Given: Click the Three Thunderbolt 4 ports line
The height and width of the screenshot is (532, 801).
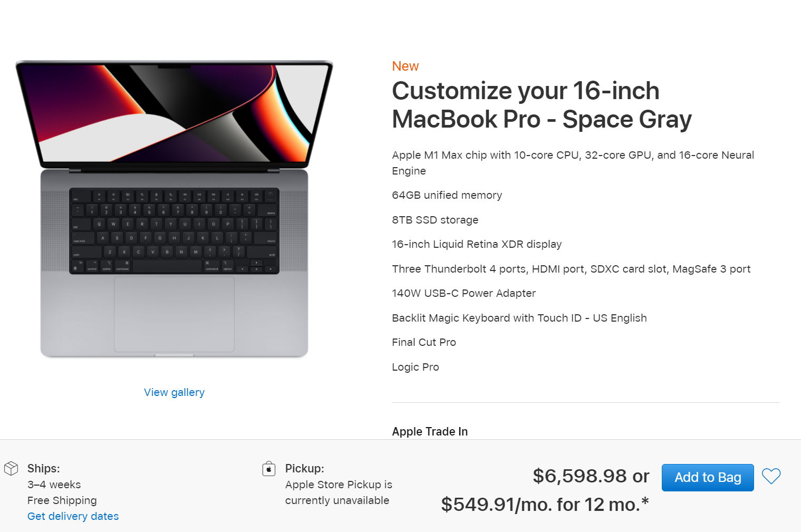Looking at the screenshot, I should (x=571, y=269).
